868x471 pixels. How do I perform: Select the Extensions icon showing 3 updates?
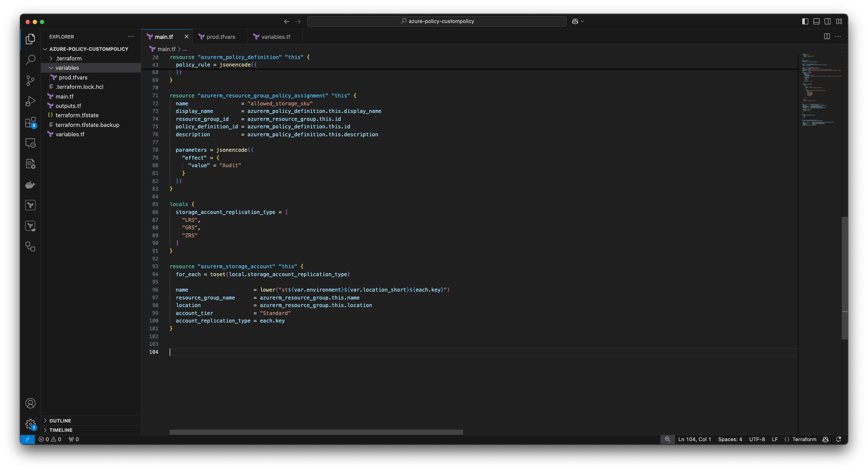point(31,123)
